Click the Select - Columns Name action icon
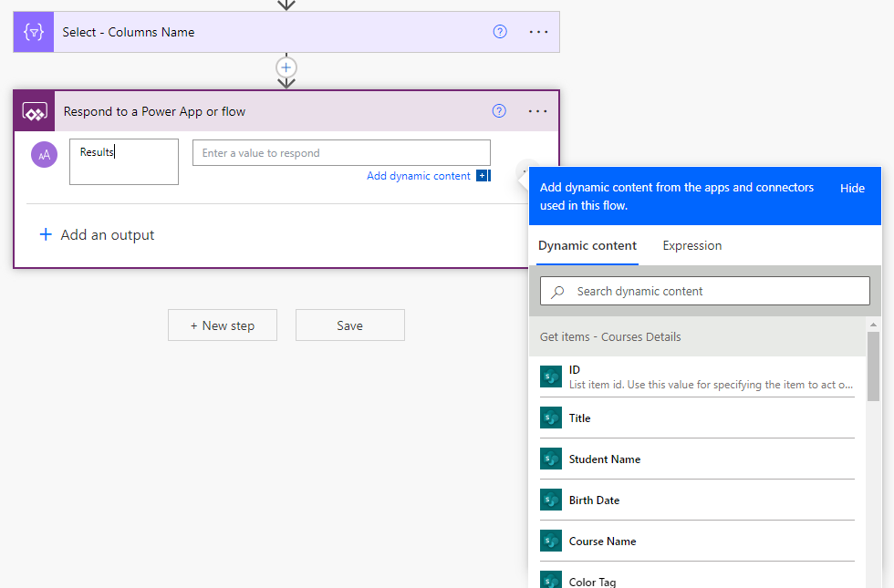This screenshot has width=894, height=588. 34,32
